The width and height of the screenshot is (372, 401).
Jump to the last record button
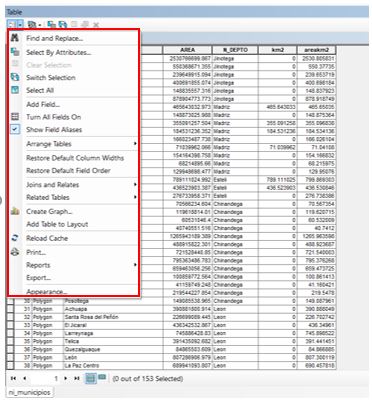pos(77,378)
